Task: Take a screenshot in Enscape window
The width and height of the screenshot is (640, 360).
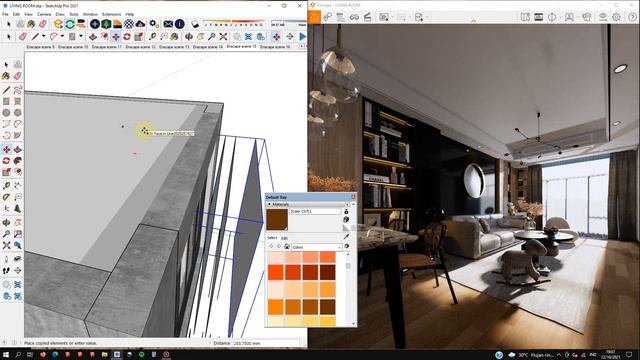Action: coord(384,17)
